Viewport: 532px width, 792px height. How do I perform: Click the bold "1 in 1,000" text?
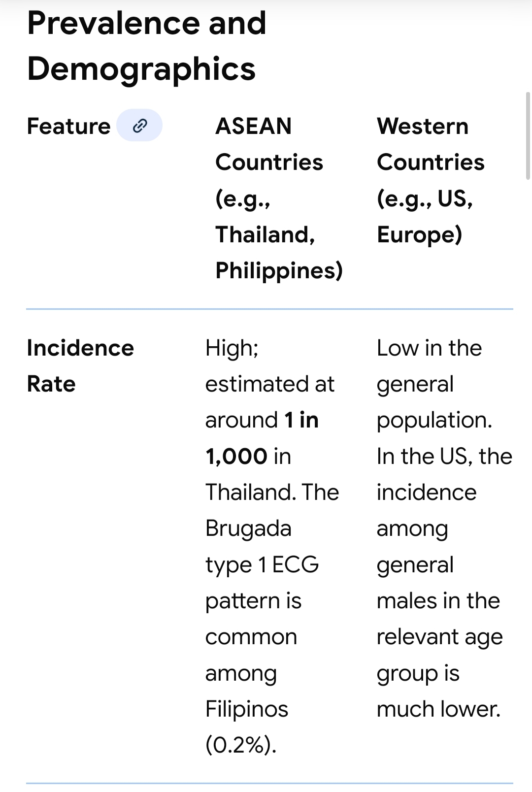pyautogui.click(x=262, y=438)
